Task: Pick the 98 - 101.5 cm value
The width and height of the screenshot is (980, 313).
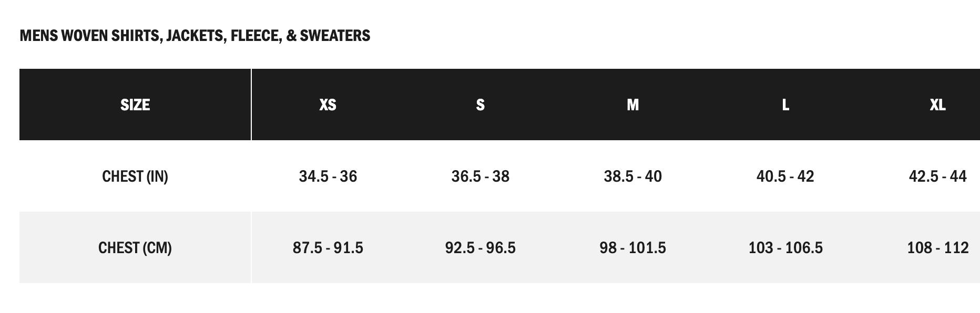Action: (x=632, y=248)
